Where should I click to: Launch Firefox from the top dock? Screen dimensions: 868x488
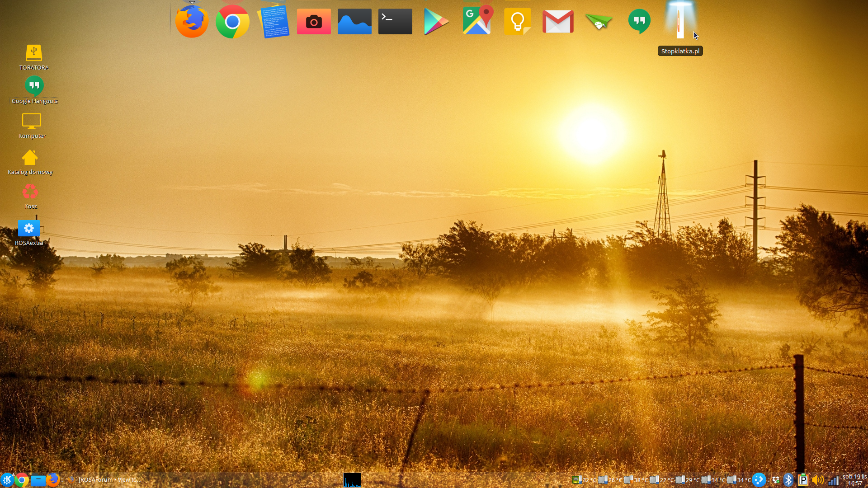[192, 21]
